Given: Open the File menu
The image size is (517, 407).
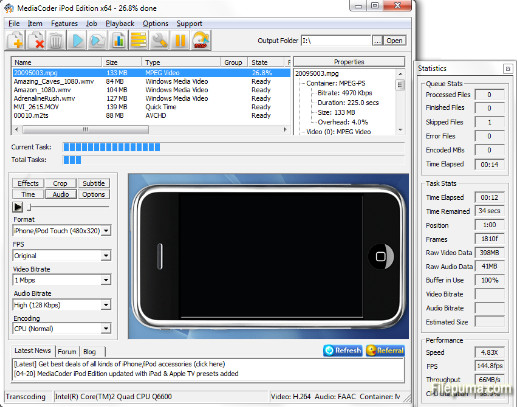Looking at the screenshot, I should tap(14, 23).
